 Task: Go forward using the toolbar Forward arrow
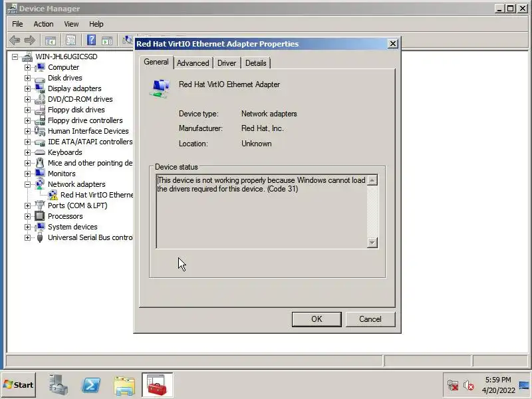30,41
